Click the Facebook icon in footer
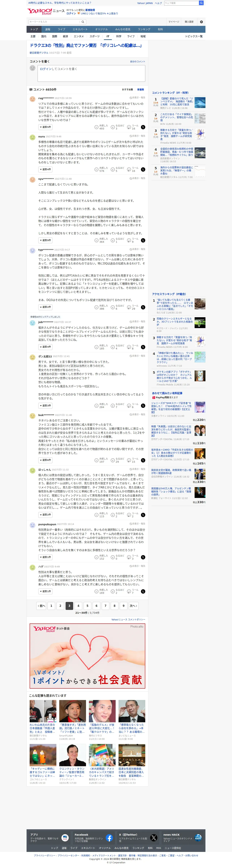Image resolution: width=232 pixels, height=868 pixels. click(x=109, y=838)
